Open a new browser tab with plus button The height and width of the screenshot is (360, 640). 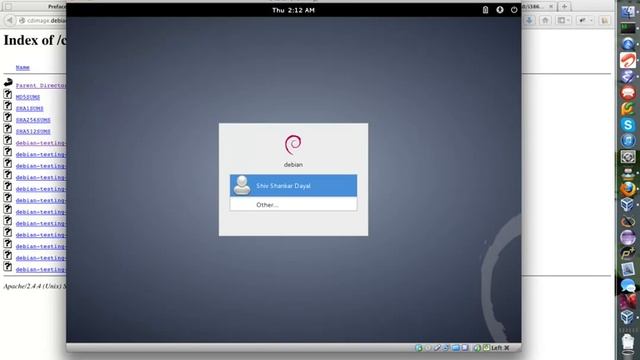tap(564, 6)
